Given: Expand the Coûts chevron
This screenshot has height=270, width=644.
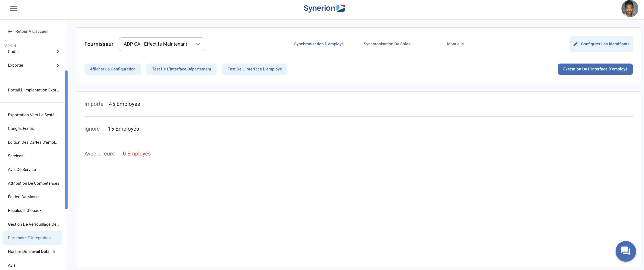Looking at the screenshot, I should (x=58, y=52).
